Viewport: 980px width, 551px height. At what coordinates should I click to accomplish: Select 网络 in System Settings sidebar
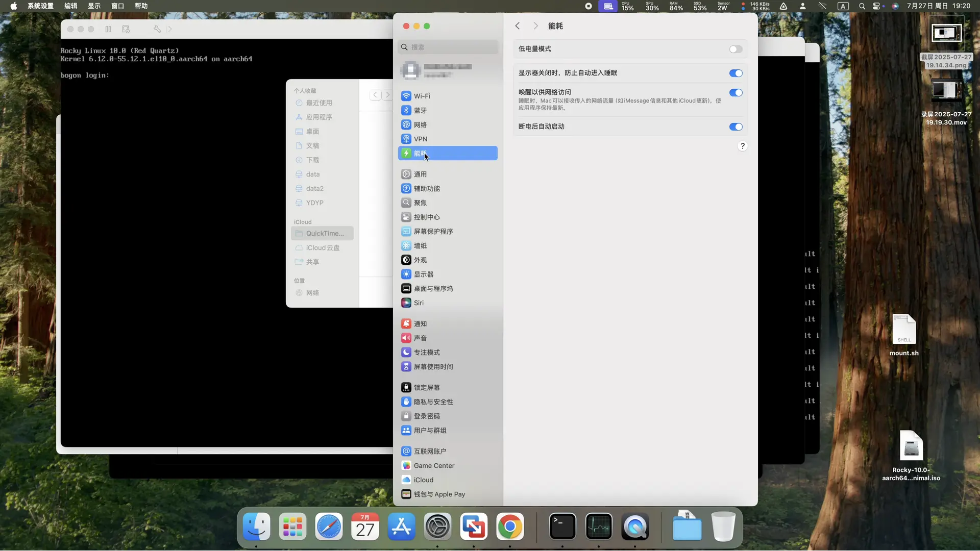pos(448,124)
